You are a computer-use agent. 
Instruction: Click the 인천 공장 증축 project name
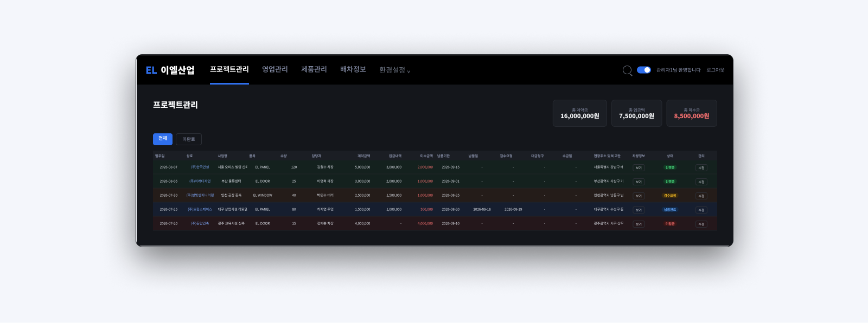pos(232,196)
